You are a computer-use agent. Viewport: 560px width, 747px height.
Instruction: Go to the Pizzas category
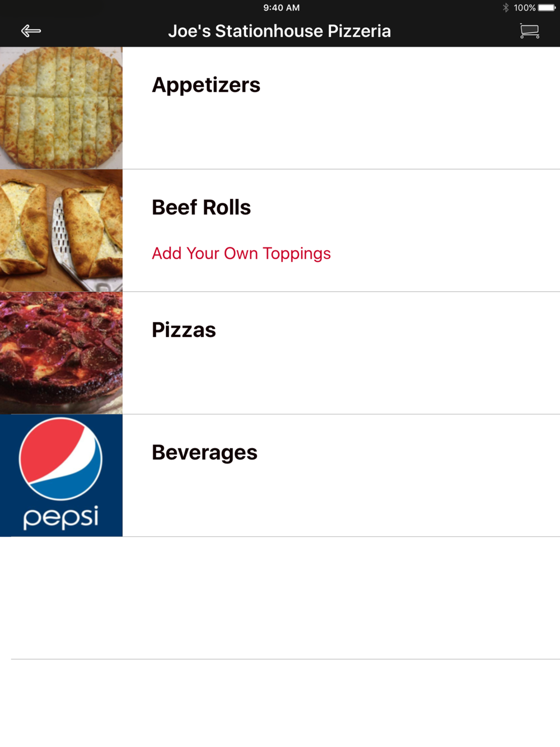(184, 330)
